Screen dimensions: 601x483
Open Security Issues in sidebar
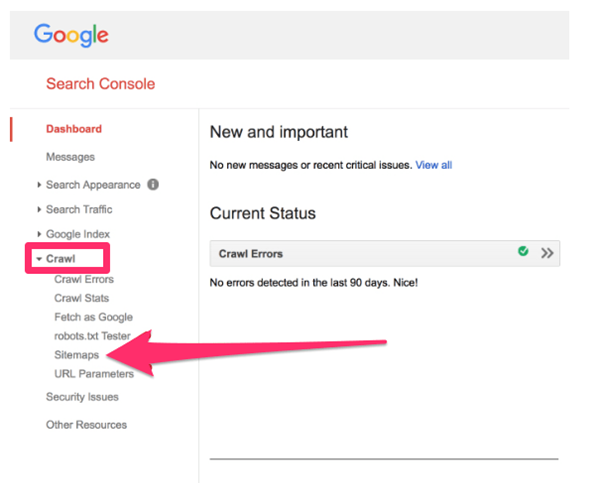click(82, 397)
